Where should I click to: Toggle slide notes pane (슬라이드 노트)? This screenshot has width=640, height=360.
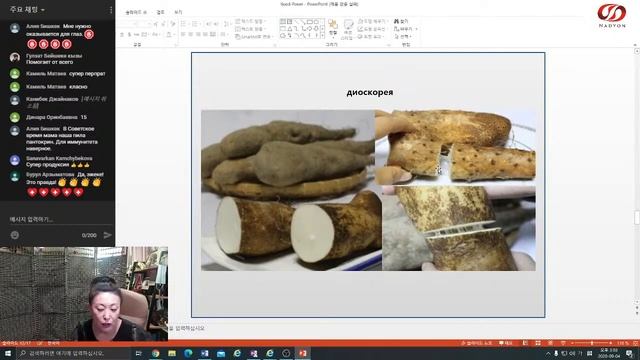point(477,343)
